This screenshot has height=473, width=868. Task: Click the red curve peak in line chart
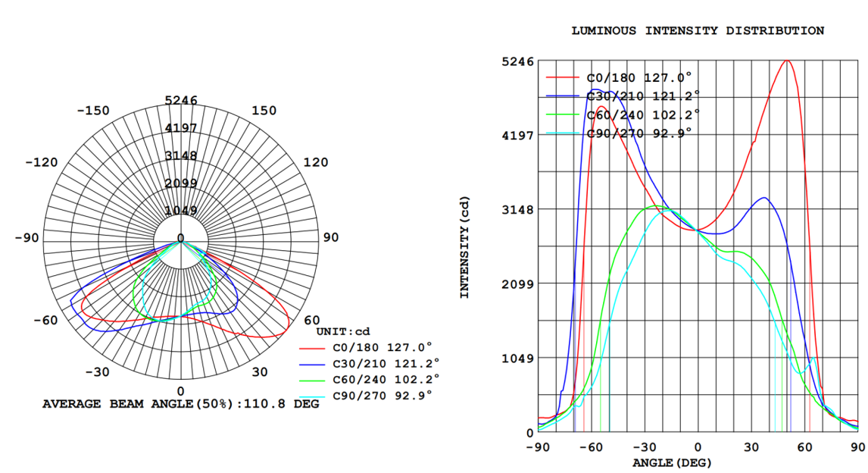pos(787,61)
